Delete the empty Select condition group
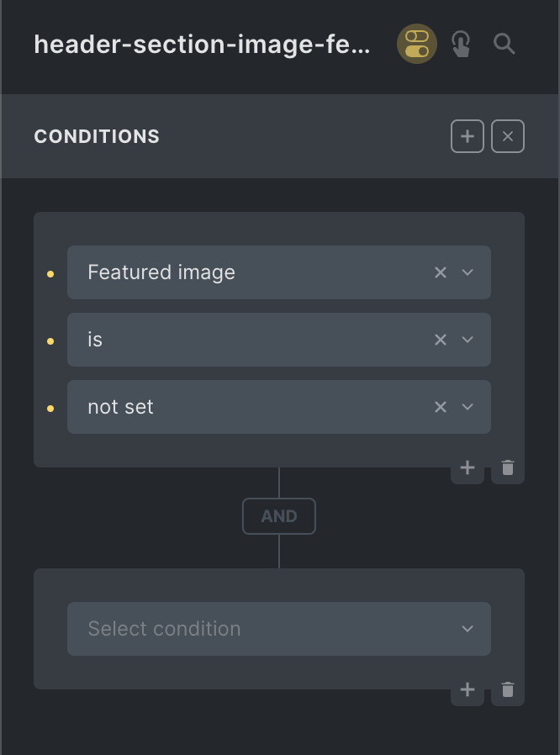The image size is (560, 755). 508,689
